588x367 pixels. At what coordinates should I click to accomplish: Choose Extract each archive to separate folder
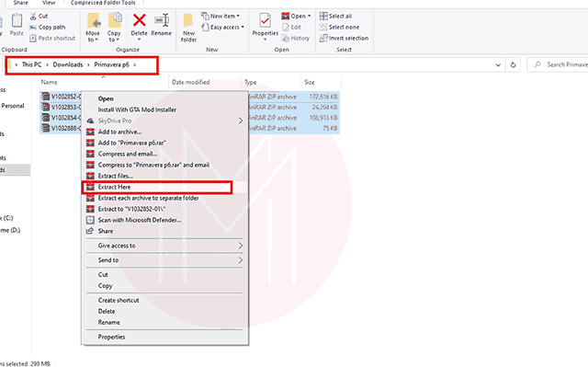[x=165, y=198]
